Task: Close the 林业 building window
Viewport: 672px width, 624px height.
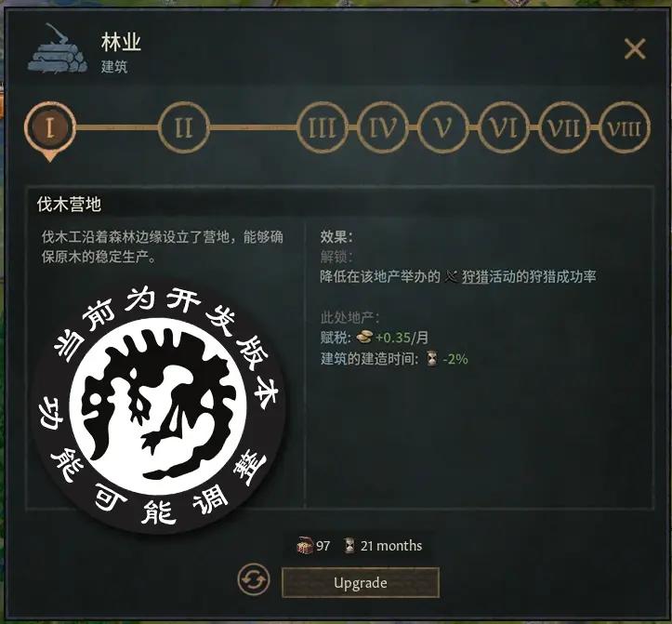Action: click(x=635, y=48)
